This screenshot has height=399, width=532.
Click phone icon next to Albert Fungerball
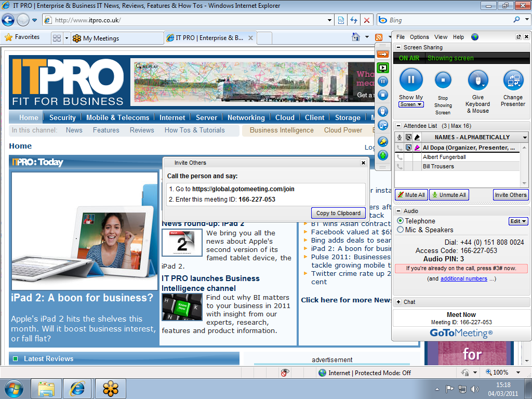click(400, 157)
